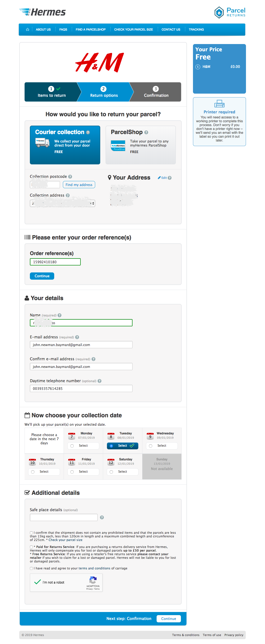265x644 pixels.
Task: Click the Order reference(s) input field
Action: [x=55, y=262]
